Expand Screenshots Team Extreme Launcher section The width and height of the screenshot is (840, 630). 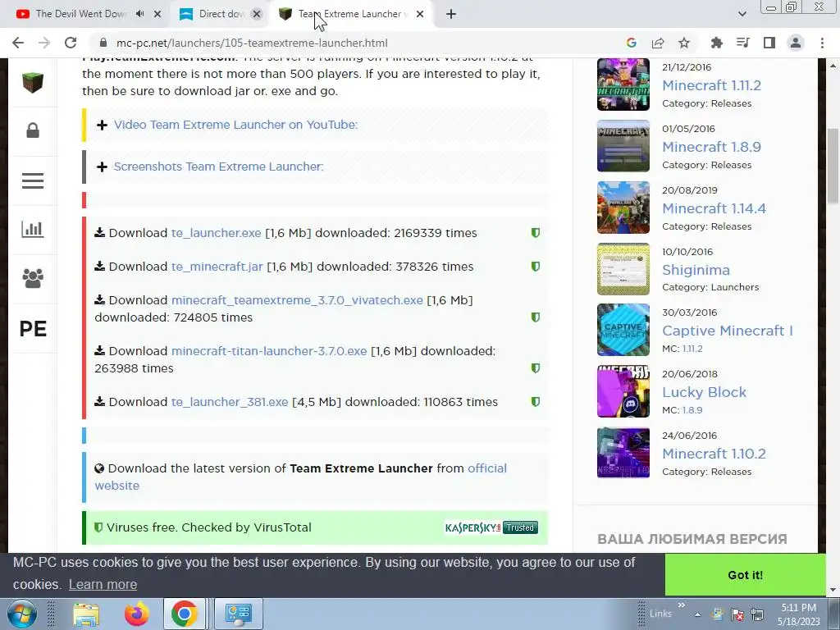pos(218,167)
